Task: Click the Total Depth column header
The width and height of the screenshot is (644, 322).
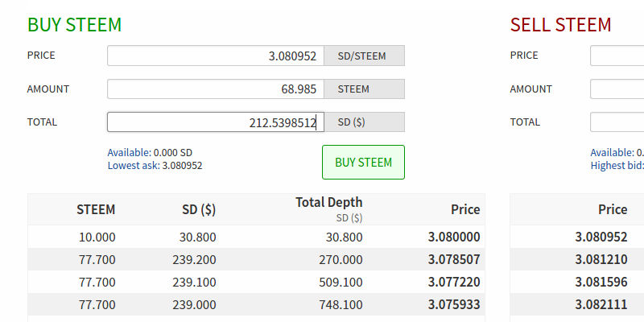Action: 329,202
